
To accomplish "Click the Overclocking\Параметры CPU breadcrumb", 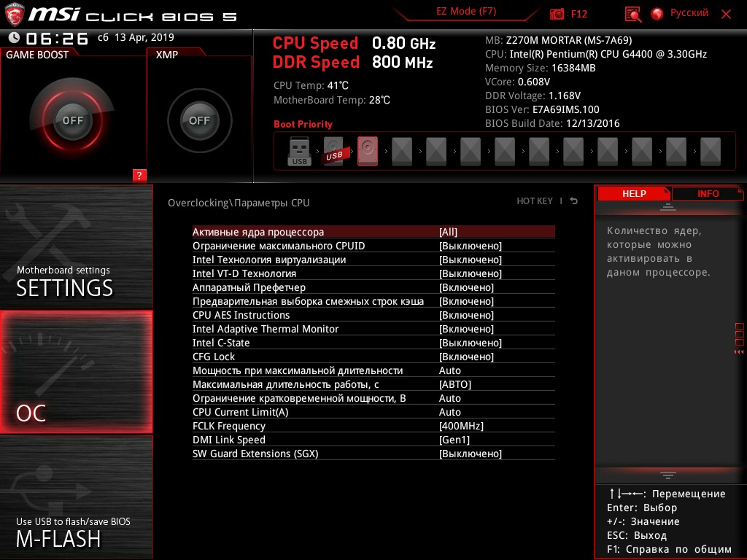I will (239, 203).
